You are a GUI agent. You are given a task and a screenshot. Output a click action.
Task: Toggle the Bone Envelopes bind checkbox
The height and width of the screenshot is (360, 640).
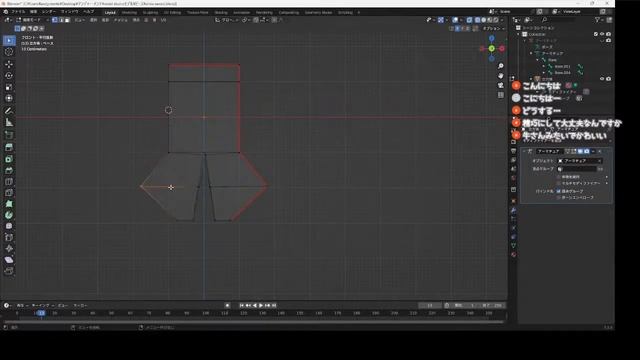[x=559, y=198]
